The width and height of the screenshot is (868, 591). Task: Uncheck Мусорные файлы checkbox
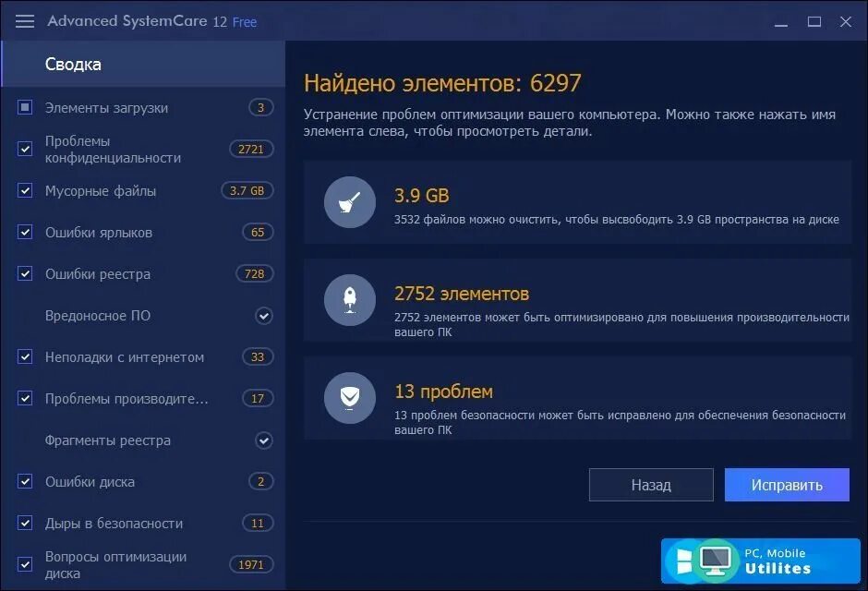pyautogui.click(x=25, y=190)
